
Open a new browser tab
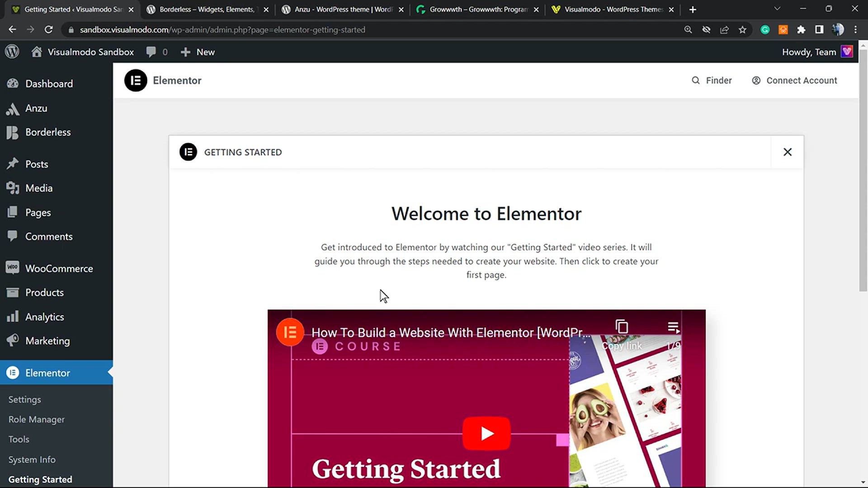[x=693, y=9]
